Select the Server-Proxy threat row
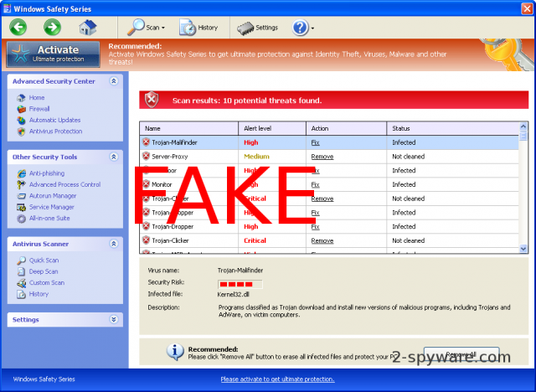The width and height of the screenshot is (536, 392). [x=329, y=157]
